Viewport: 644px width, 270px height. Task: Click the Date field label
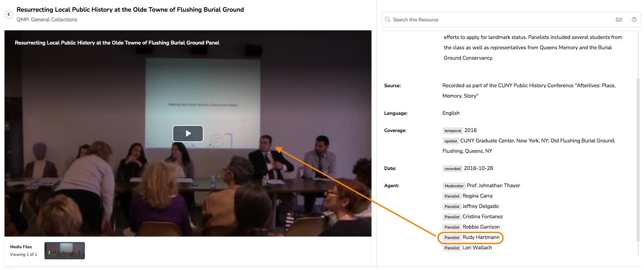[390, 168]
